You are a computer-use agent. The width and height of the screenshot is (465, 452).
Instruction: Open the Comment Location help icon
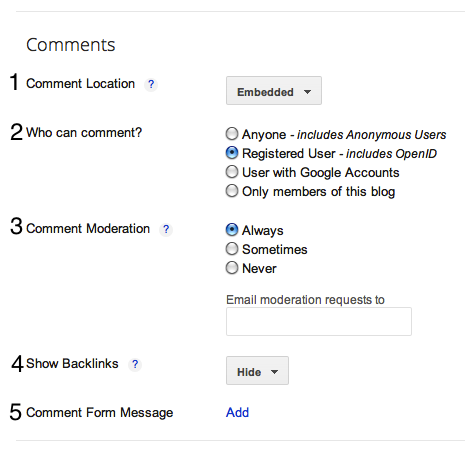pos(151,84)
